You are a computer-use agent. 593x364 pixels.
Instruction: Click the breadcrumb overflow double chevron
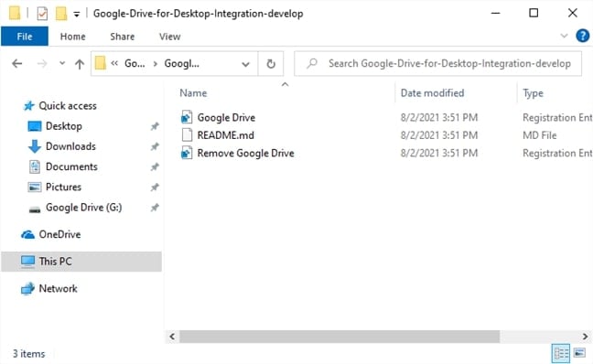[x=114, y=63]
